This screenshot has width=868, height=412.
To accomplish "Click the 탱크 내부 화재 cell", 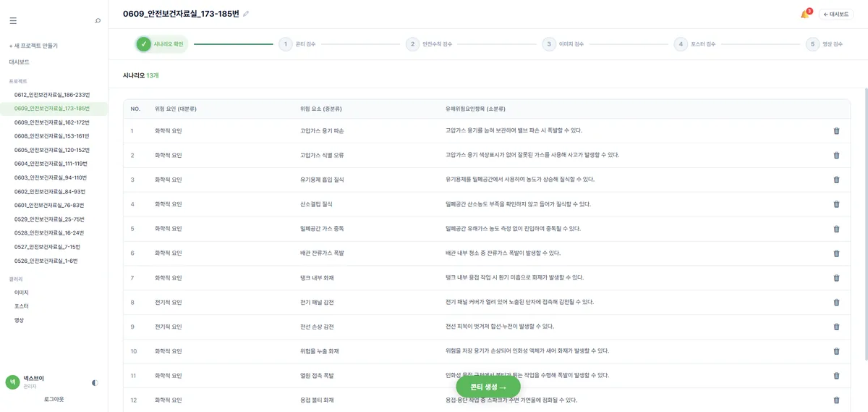I will click(317, 278).
